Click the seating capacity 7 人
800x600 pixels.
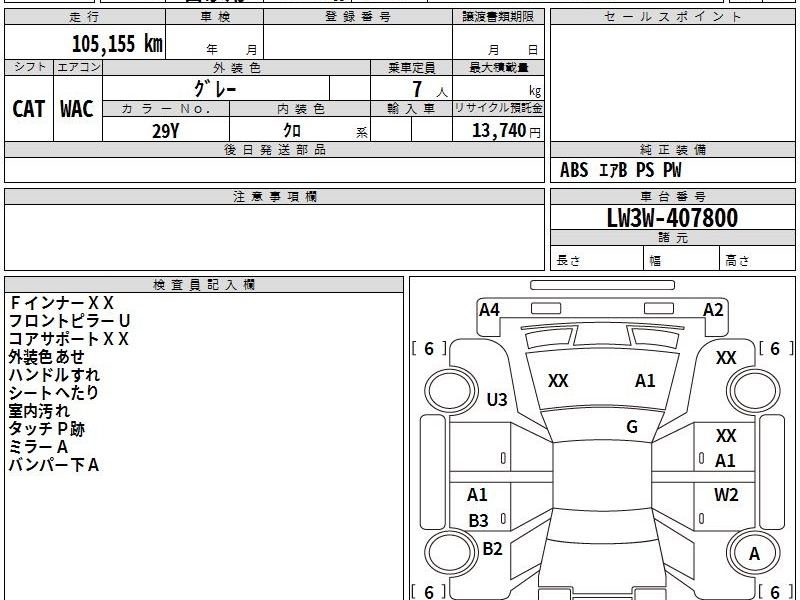[x=429, y=90]
